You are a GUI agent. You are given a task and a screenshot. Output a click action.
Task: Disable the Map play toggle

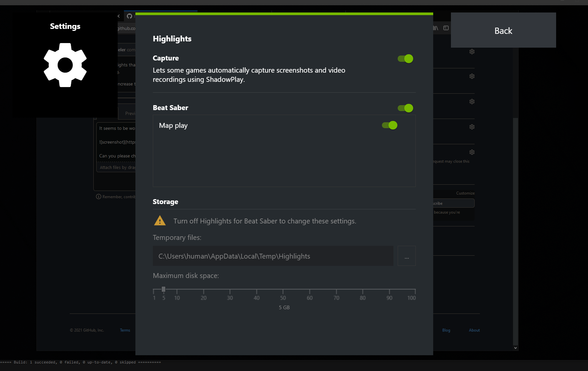[389, 125]
